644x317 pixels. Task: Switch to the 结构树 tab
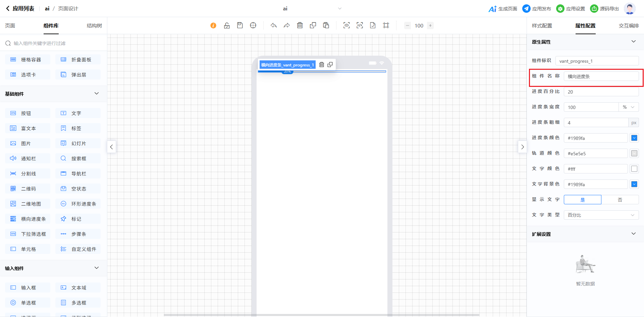click(94, 26)
